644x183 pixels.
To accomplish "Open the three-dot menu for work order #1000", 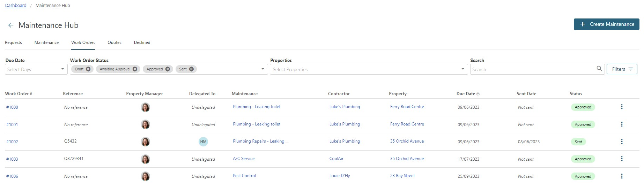I will [622, 107].
